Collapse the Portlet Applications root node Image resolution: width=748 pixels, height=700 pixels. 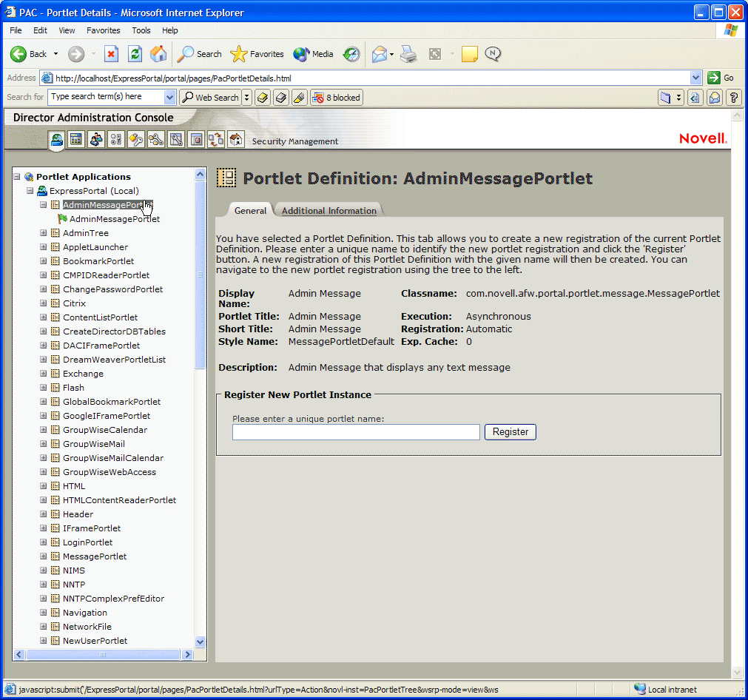[17, 177]
